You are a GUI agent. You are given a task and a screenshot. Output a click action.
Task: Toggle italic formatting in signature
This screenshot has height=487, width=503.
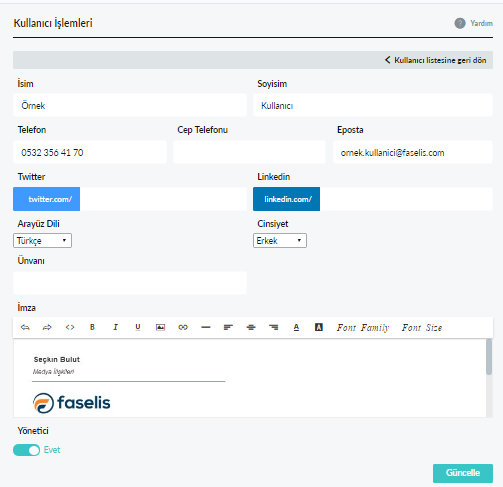click(x=115, y=327)
